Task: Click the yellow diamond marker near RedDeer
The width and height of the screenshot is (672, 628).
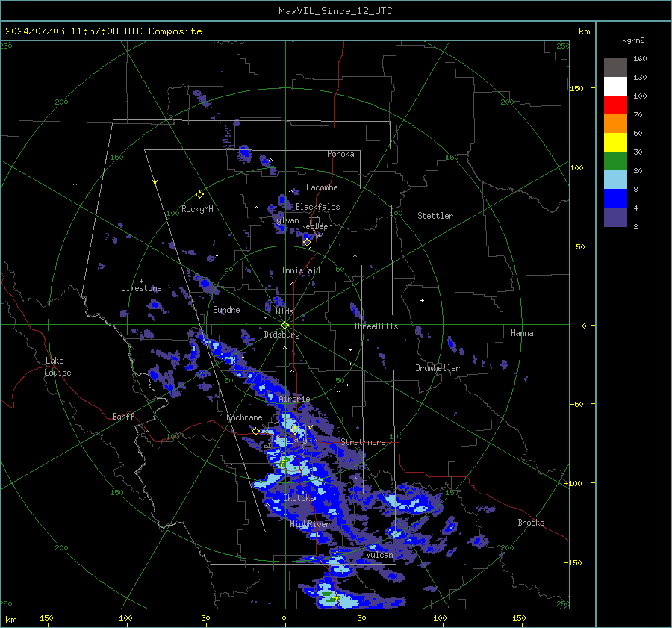Action: [x=307, y=243]
